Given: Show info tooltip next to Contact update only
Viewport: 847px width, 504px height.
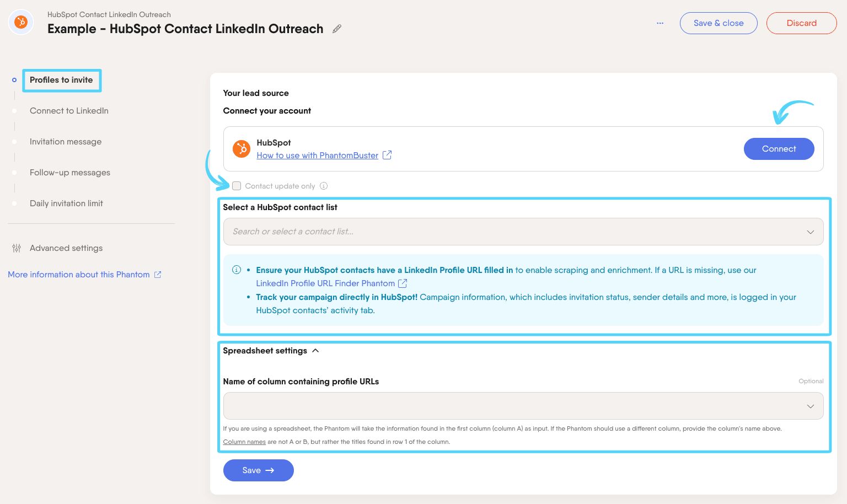Looking at the screenshot, I should tap(324, 186).
